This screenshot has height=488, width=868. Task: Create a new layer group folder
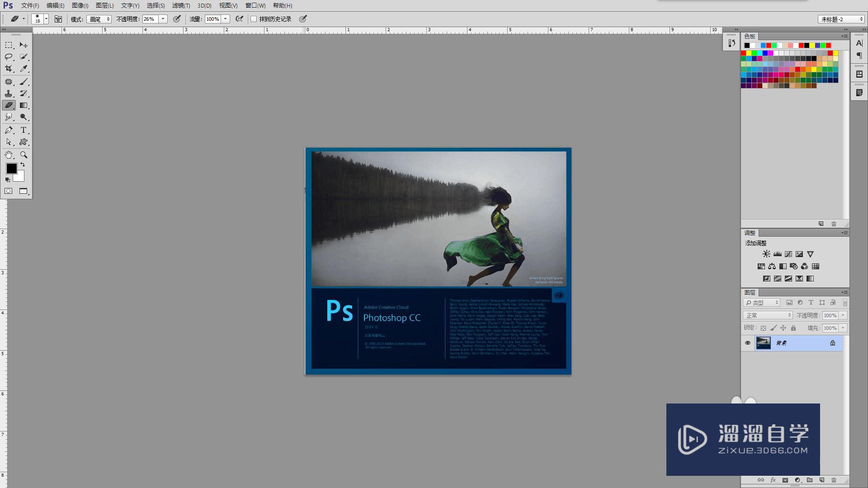(x=810, y=480)
